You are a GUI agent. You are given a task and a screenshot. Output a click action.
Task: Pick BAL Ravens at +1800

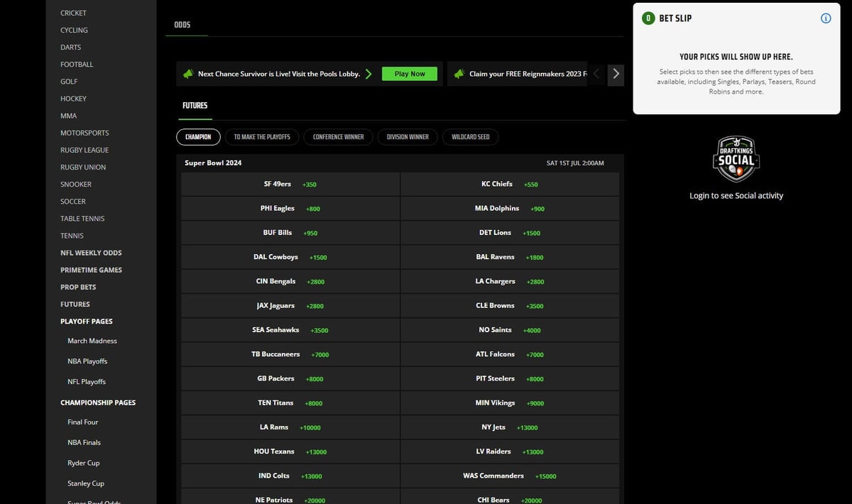point(510,257)
